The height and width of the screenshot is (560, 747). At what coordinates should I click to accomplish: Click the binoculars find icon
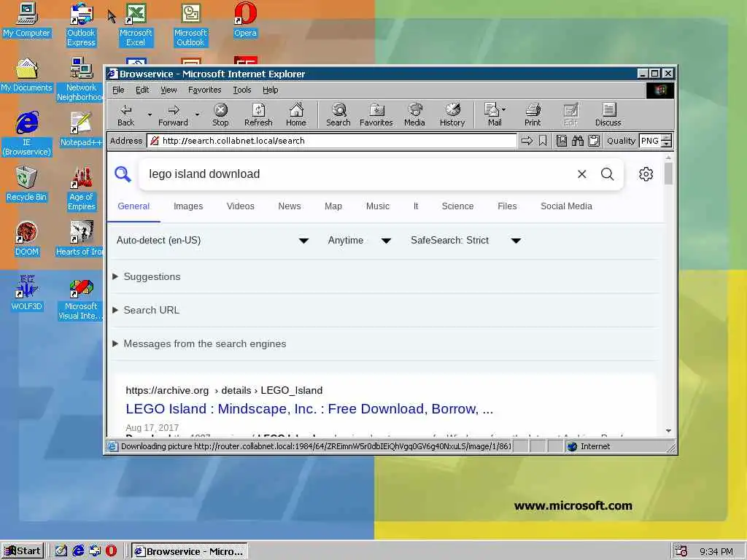578,141
